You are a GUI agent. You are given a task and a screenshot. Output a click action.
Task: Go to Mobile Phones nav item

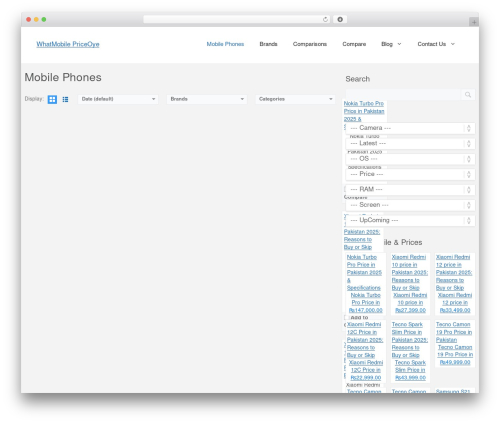click(225, 44)
